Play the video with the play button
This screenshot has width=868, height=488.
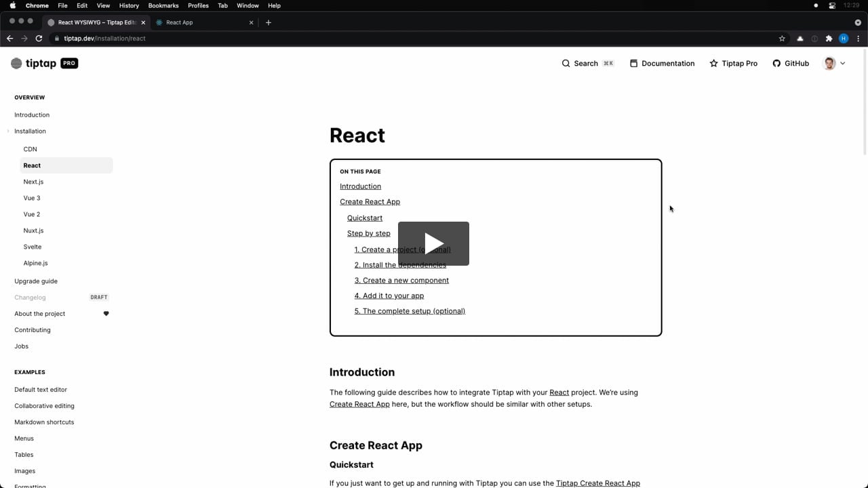point(433,243)
